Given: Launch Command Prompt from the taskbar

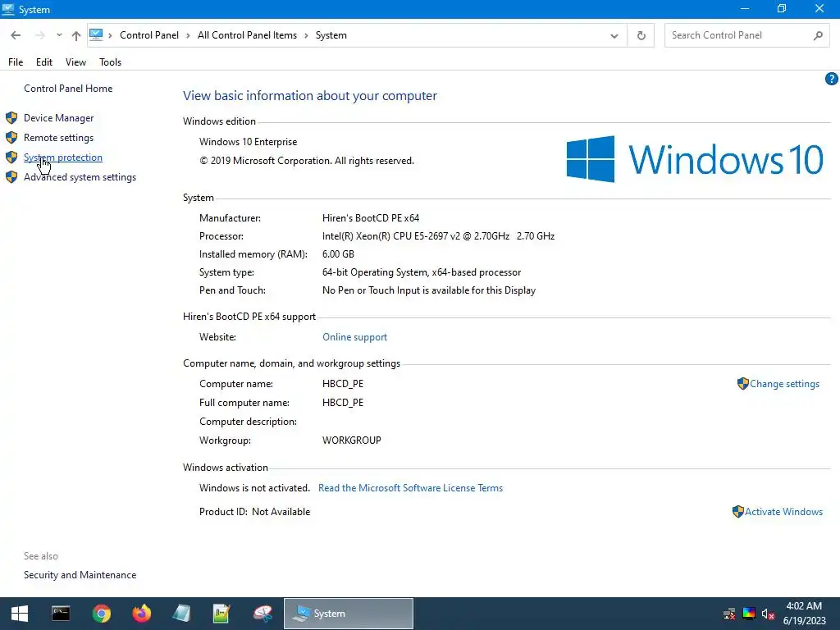Looking at the screenshot, I should 61,614.
